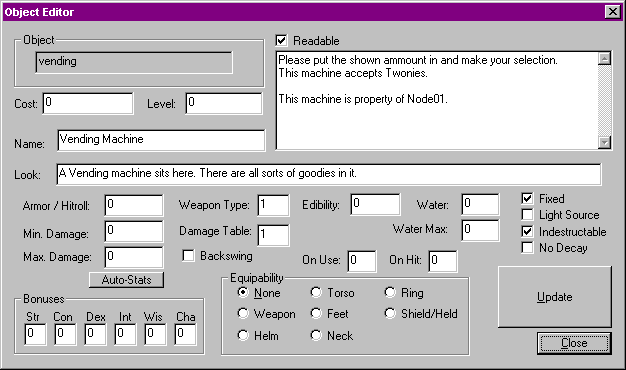Focus the Wis bonus field
Image resolution: width=626 pixels, height=370 pixels.
155,334
